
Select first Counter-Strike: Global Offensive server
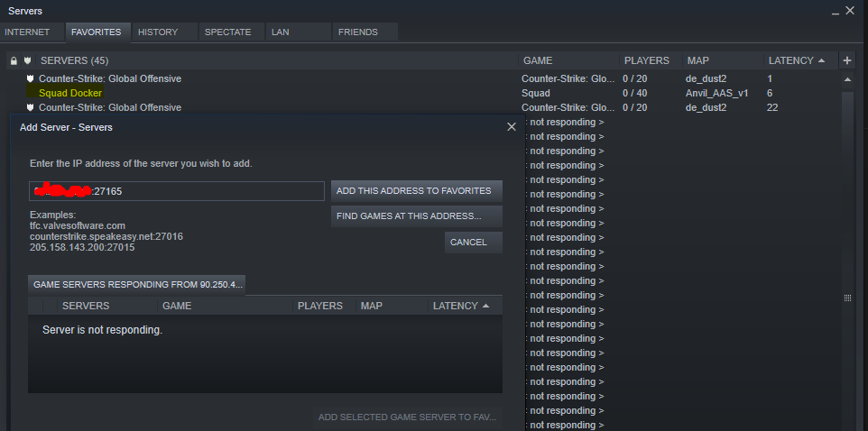click(423, 78)
